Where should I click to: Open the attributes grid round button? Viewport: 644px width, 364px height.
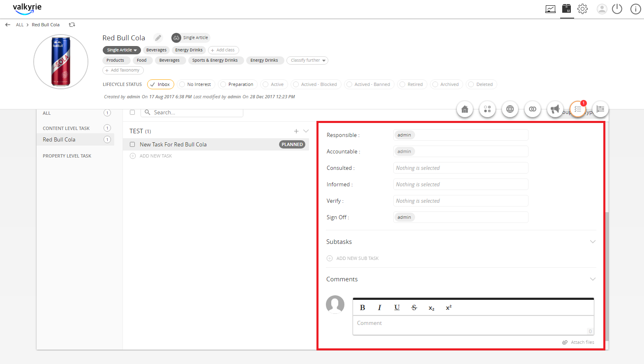tap(487, 109)
